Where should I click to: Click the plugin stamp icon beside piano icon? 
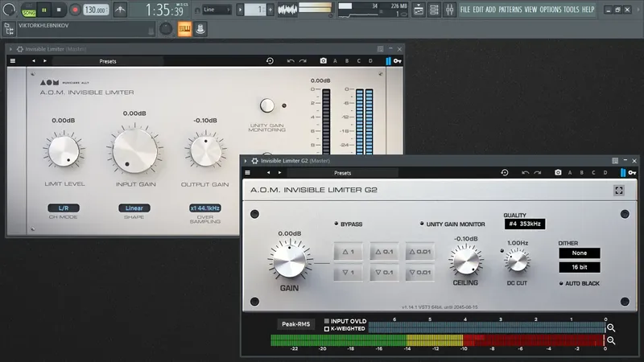click(x=200, y=29)
